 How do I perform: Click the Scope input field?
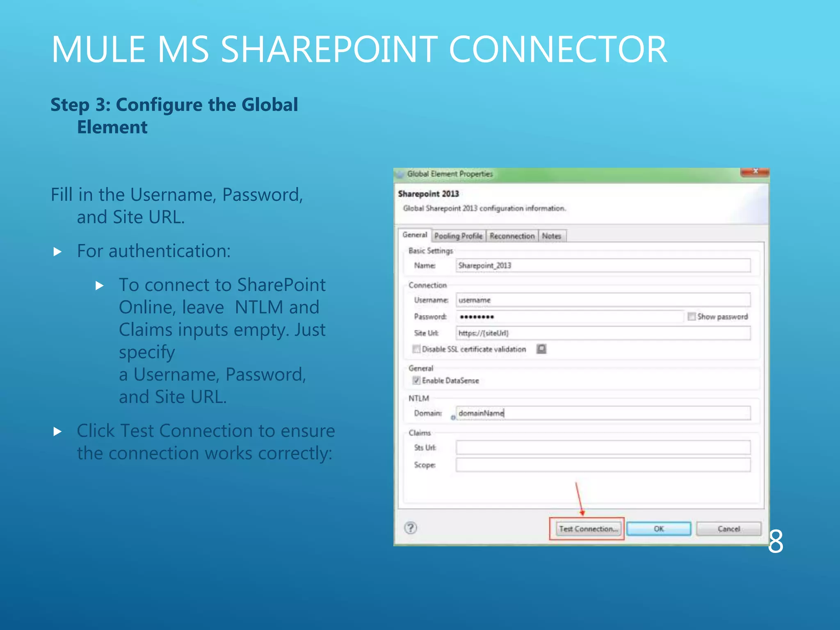pyautogui.click(x=603, y=465)
